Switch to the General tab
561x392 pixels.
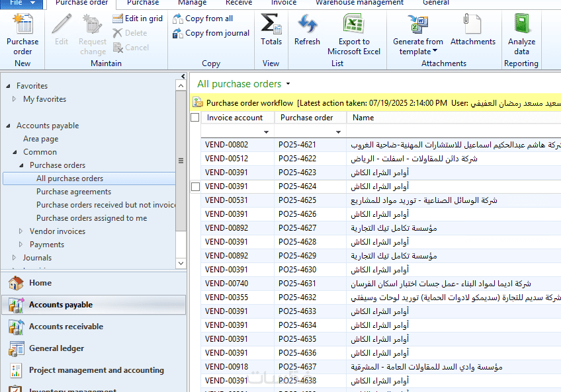(x=436, y=3)
